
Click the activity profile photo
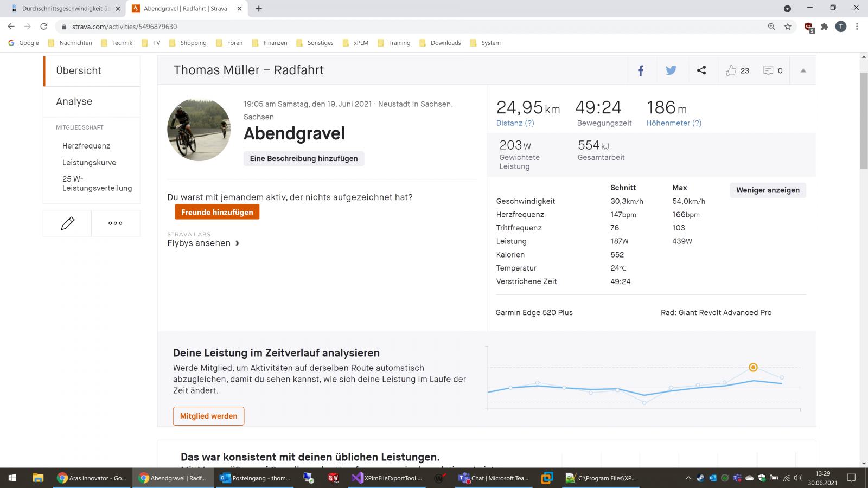coord(199,130)
